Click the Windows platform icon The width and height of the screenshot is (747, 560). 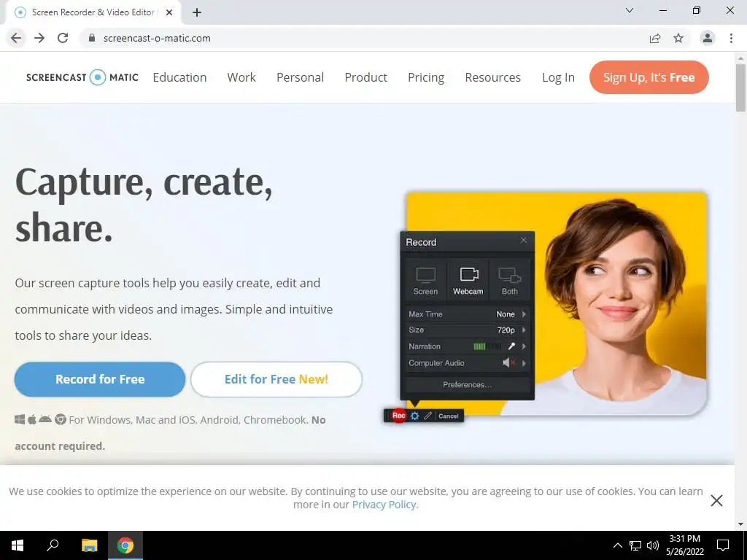pyautogui.click(x=20, y=419)
